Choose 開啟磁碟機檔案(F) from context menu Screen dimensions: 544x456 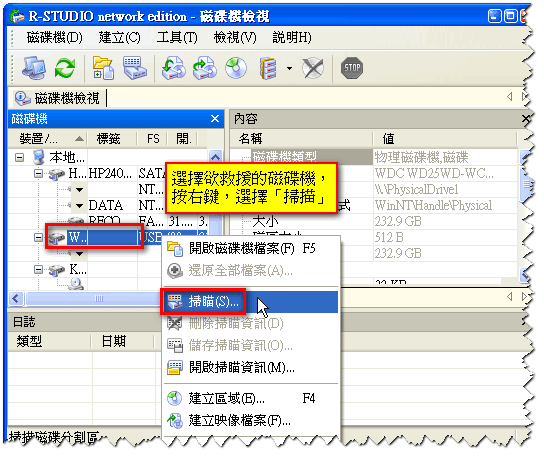[250, 248]
